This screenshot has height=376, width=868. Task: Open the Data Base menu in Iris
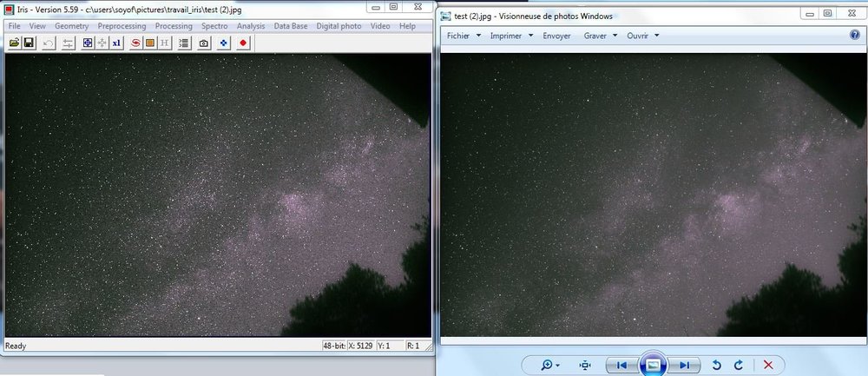[x=291, y=26]
